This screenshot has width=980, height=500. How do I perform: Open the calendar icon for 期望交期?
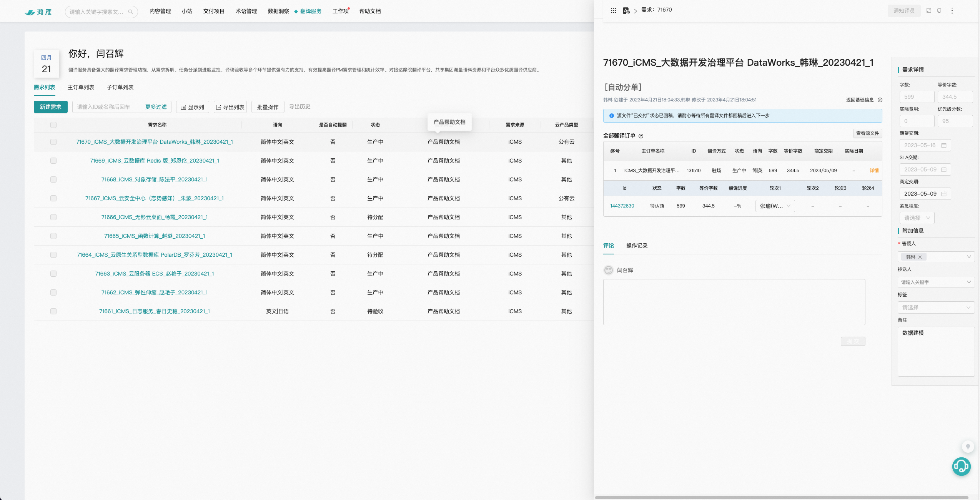(943, 145)
